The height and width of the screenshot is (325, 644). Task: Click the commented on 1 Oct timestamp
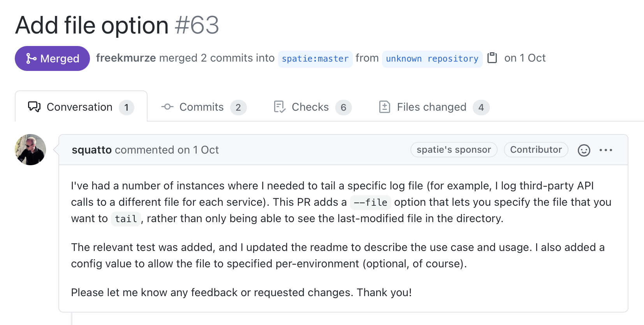(x=167, y=150)
